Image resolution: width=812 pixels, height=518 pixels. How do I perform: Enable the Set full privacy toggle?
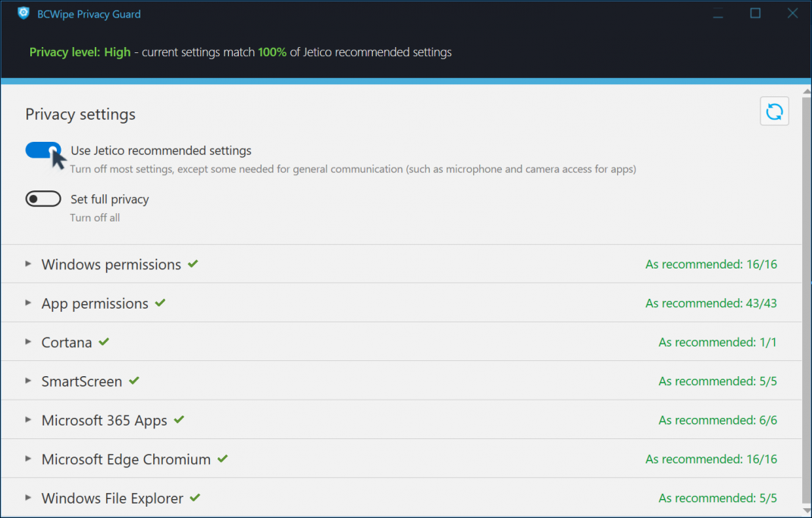[43, 199]
